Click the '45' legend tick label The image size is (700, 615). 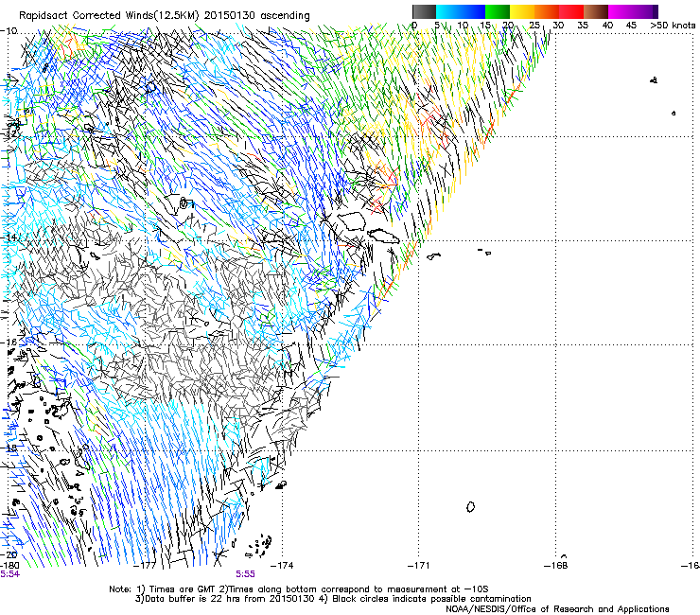point(631,26)
